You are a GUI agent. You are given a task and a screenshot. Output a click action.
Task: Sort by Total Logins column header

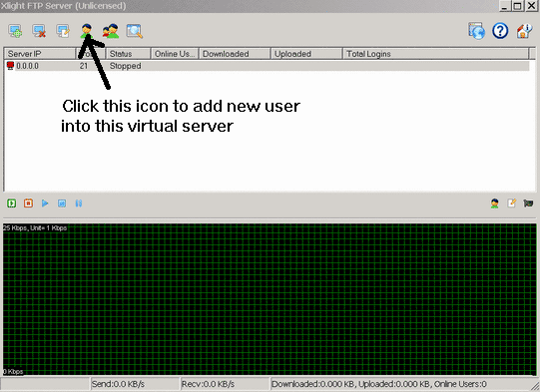[x=435, y=54]
